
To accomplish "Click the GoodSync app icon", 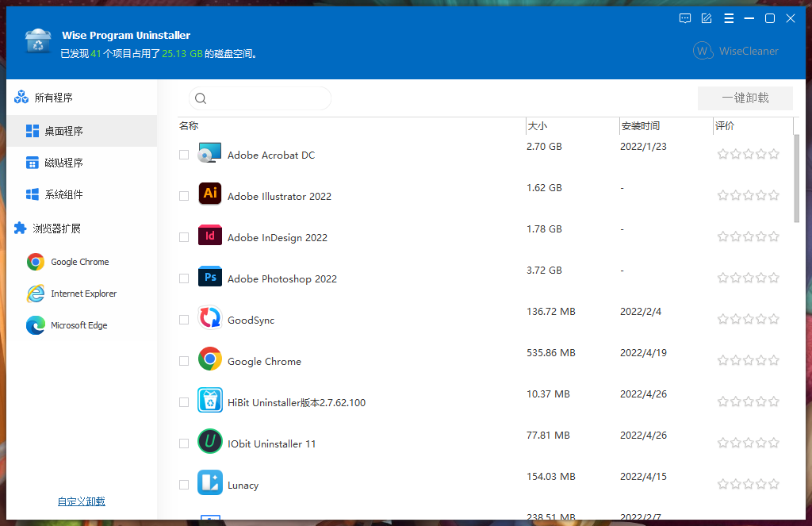I will point(209,317).
